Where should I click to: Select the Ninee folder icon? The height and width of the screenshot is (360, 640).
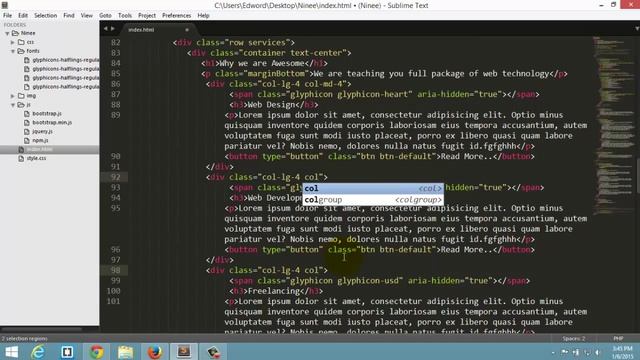16,33
